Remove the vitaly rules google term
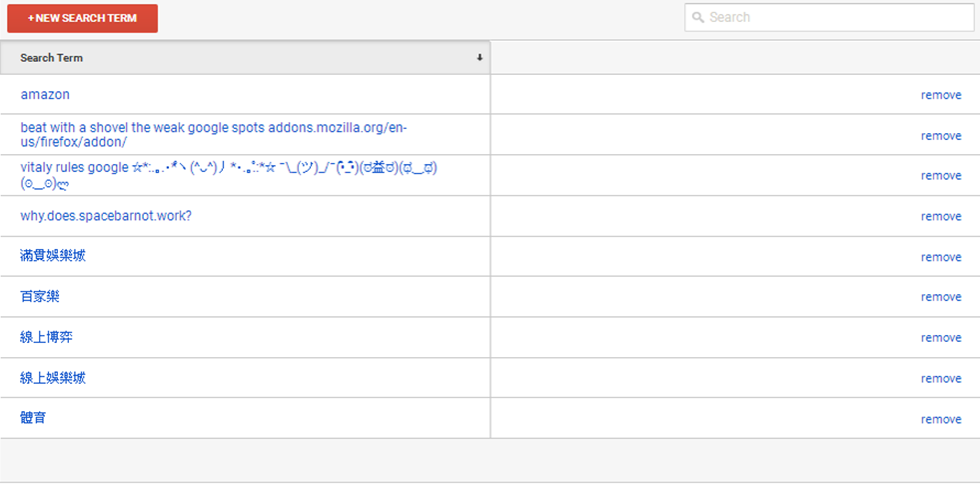The width and height of the screenshot is (980, 484). [941, 176]
